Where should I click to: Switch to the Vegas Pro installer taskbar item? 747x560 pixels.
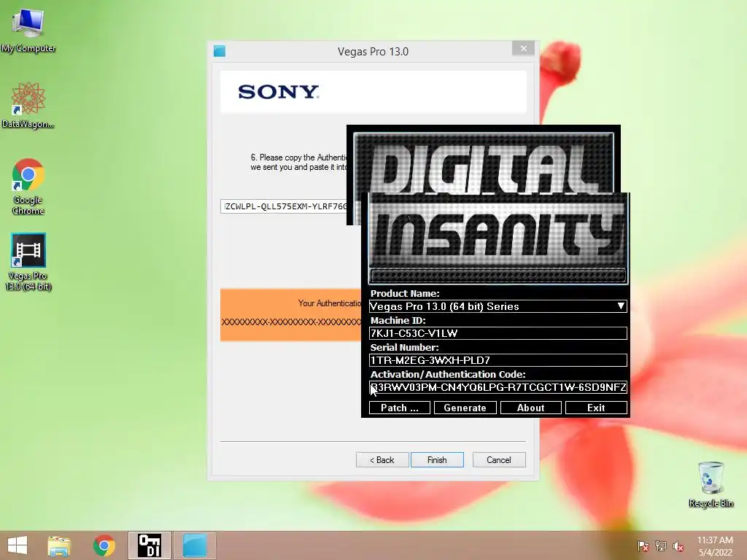point(194,545)
